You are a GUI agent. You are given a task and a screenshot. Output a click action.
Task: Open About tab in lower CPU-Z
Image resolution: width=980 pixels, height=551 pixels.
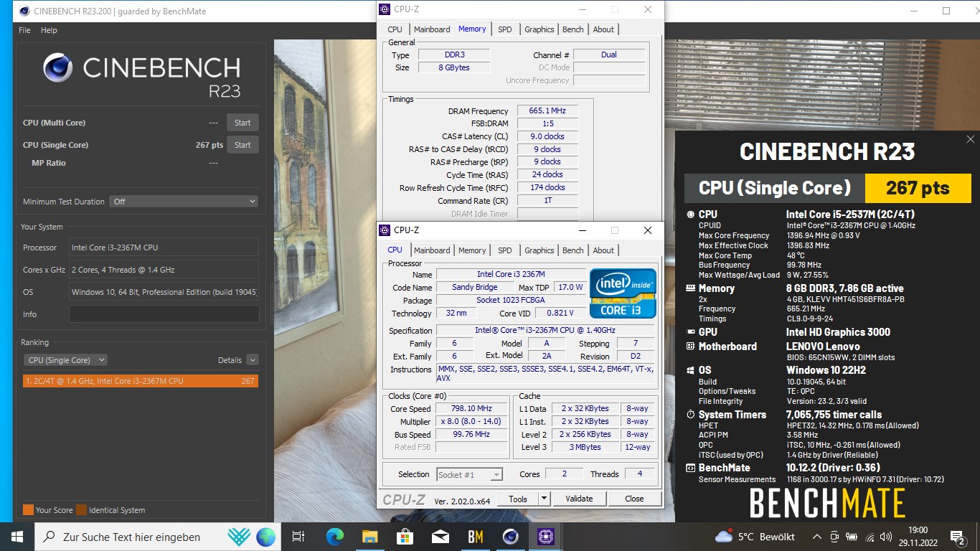pyautogui.click(x=603, y=250)
